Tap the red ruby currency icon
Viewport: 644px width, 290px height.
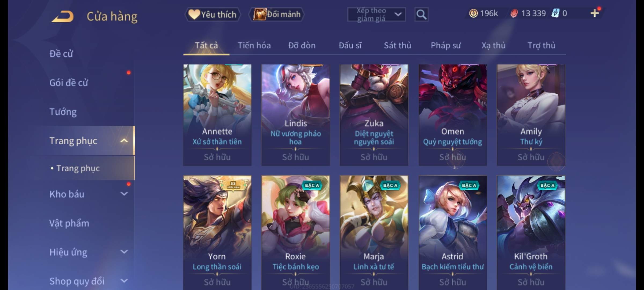(514, 13)
